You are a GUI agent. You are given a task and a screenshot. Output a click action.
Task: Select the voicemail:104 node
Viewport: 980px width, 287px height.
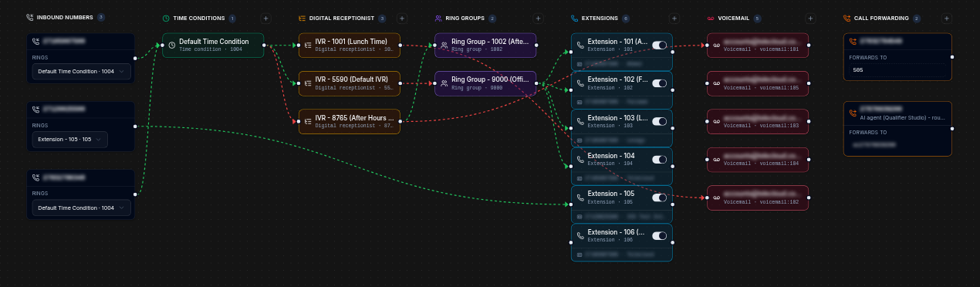coord(758,160)
